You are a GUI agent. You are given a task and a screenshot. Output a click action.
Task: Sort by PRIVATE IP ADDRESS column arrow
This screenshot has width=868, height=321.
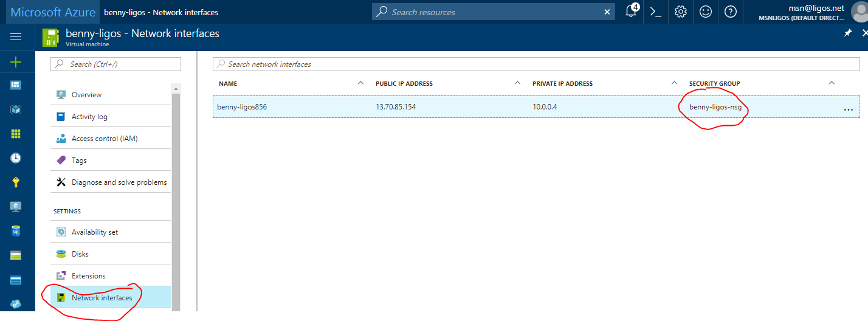tap(675, 83)
